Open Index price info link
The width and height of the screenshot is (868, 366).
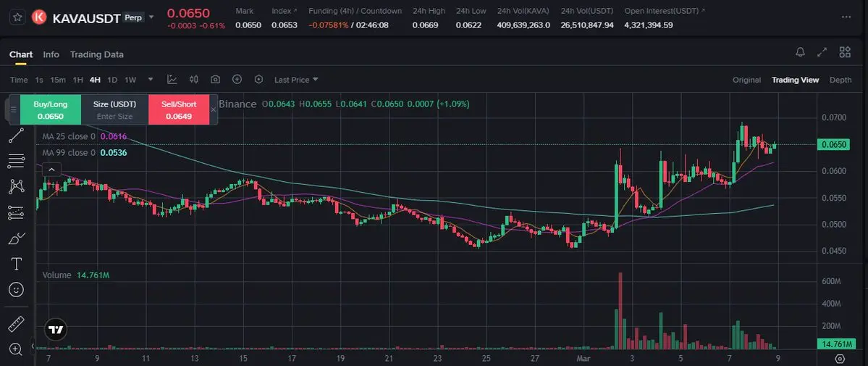(284, 11)
